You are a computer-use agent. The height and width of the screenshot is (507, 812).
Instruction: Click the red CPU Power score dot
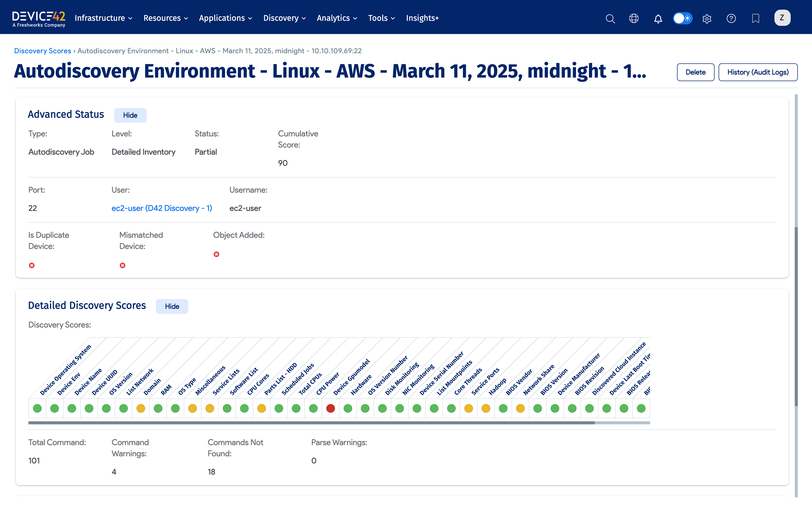coord(330,408)
